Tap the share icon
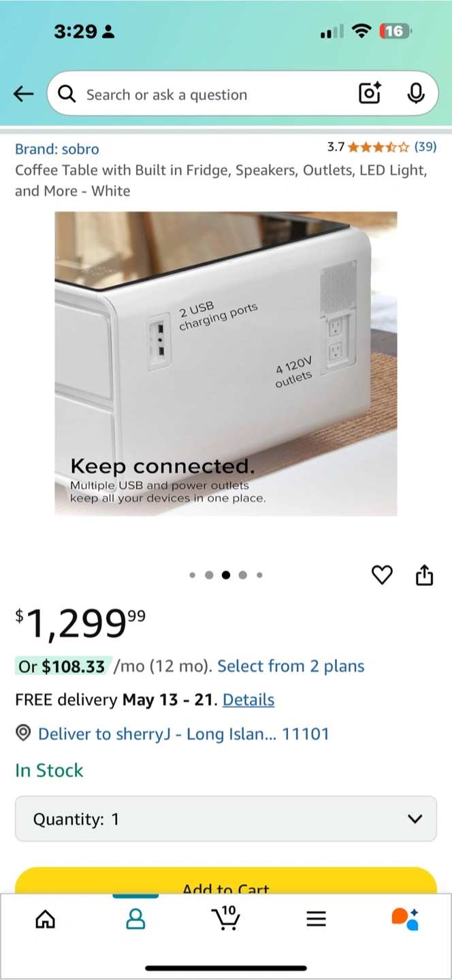The width and height of the screenshot is (452, 980). [x=424, y=575]
